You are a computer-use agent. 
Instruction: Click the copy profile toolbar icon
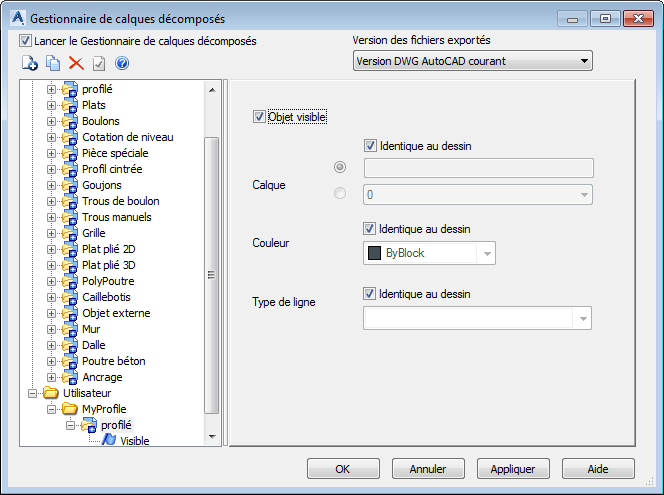(x=53, y=64)
